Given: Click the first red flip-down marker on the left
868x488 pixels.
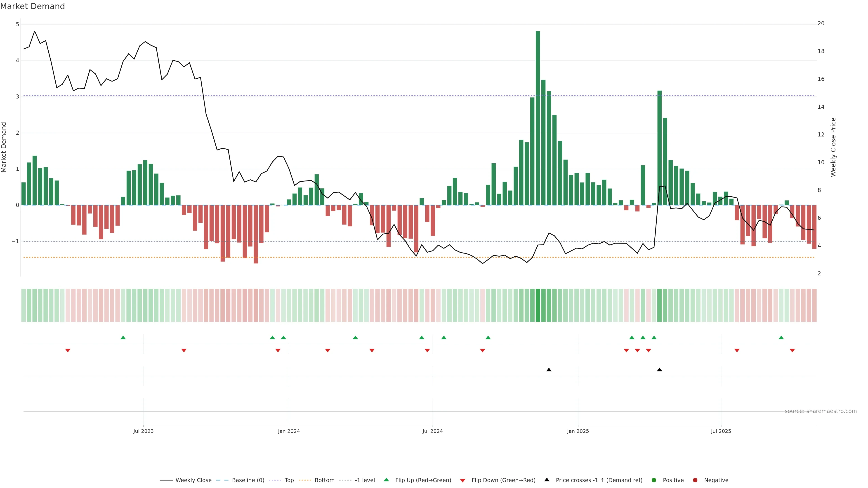Looking at the screenshot, I should point(68,351).
